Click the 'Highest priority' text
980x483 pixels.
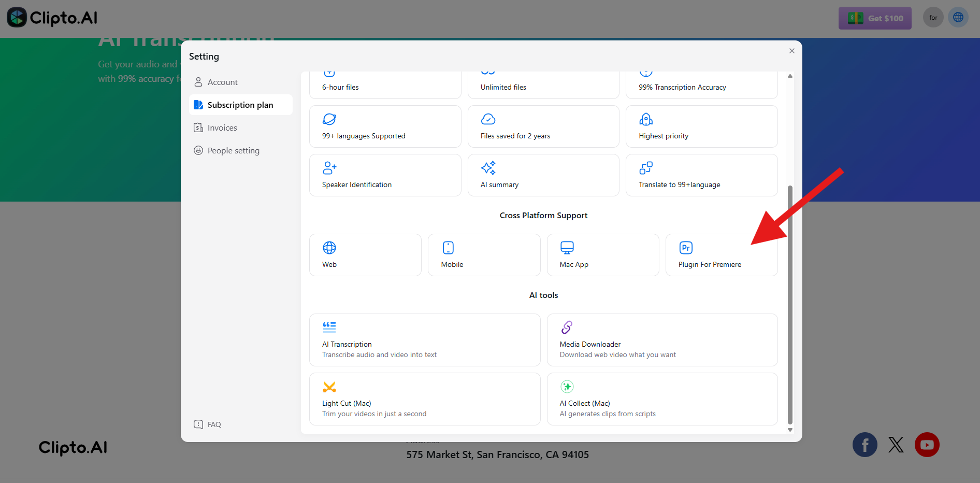click(664, 136)
